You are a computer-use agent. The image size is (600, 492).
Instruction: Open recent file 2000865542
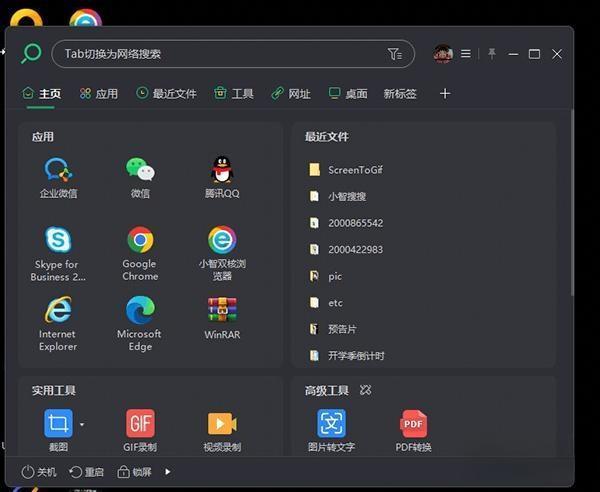point(346,223)
